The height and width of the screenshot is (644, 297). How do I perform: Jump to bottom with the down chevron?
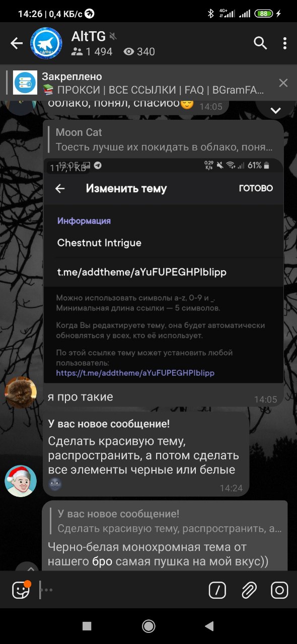[275, 110]
